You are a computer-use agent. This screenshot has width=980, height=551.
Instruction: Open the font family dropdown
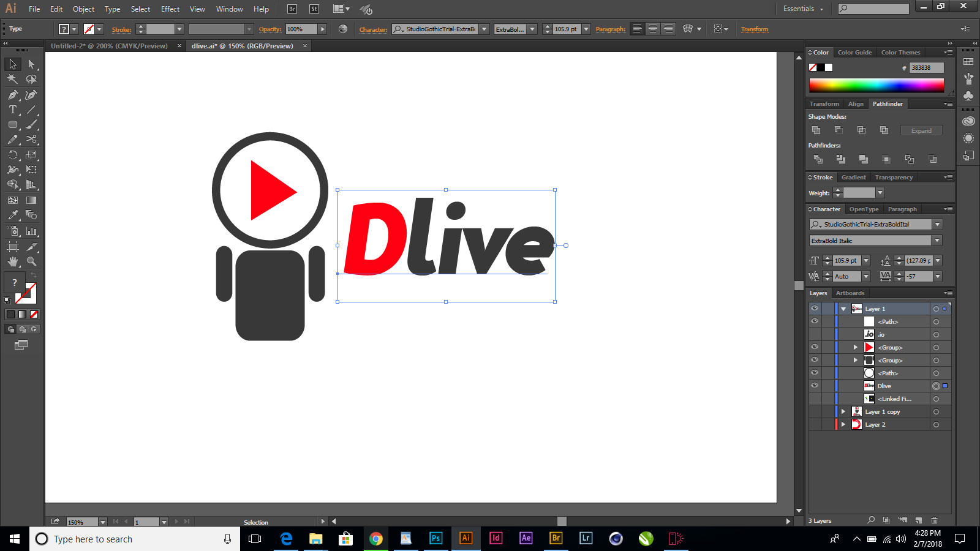pyautogui.click(x=937, y=224)
